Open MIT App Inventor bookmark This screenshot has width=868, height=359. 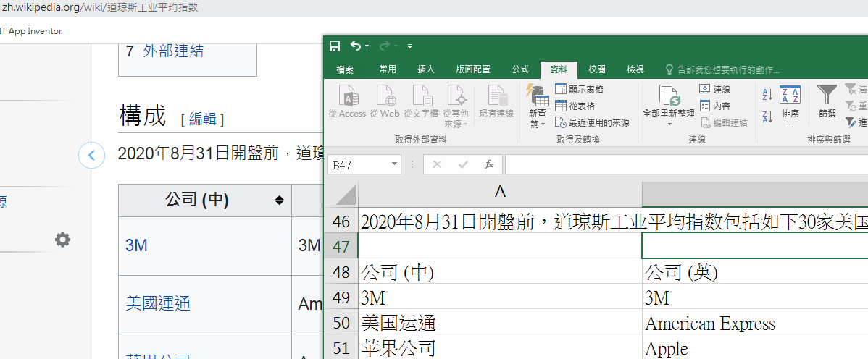click(31, 31)
